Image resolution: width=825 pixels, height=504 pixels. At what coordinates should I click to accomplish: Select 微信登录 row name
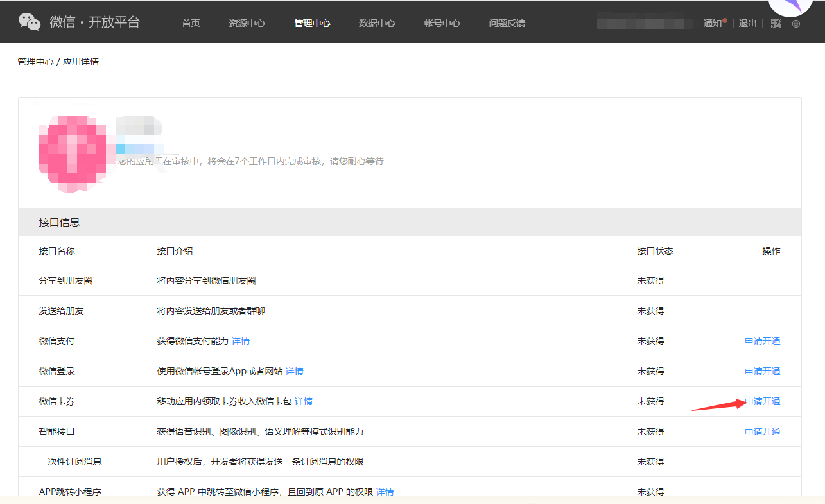point(57,371)
